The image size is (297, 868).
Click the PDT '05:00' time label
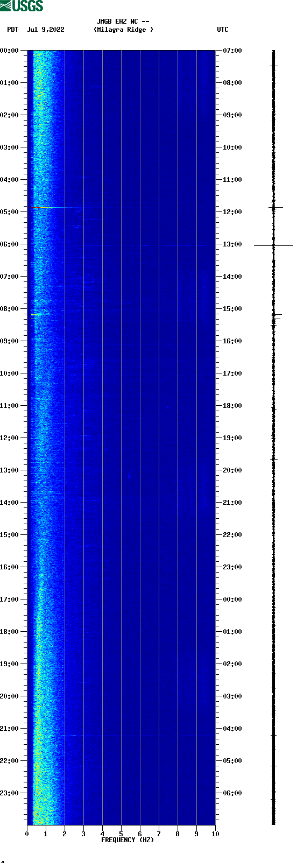pyautogui.click(x=10, y=212)
